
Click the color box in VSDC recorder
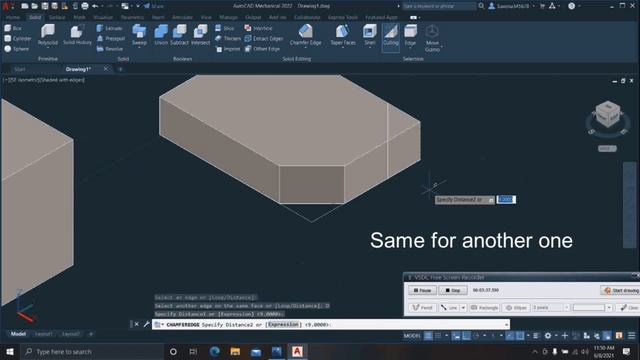tap(589, 308)
